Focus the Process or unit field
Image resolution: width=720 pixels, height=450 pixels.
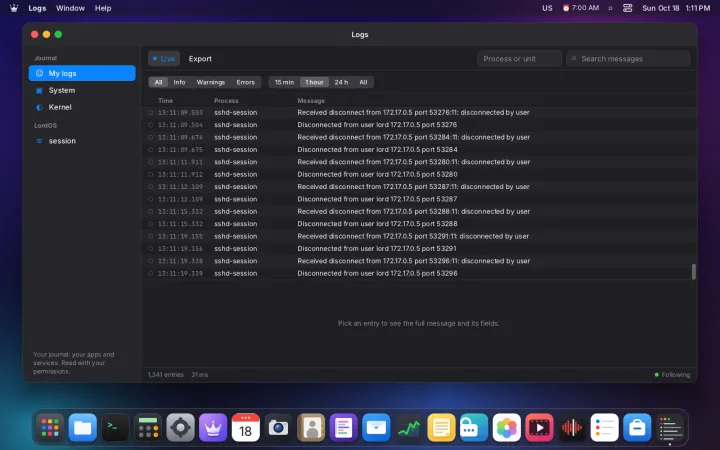pyautogui.click(x=519, y=59)
